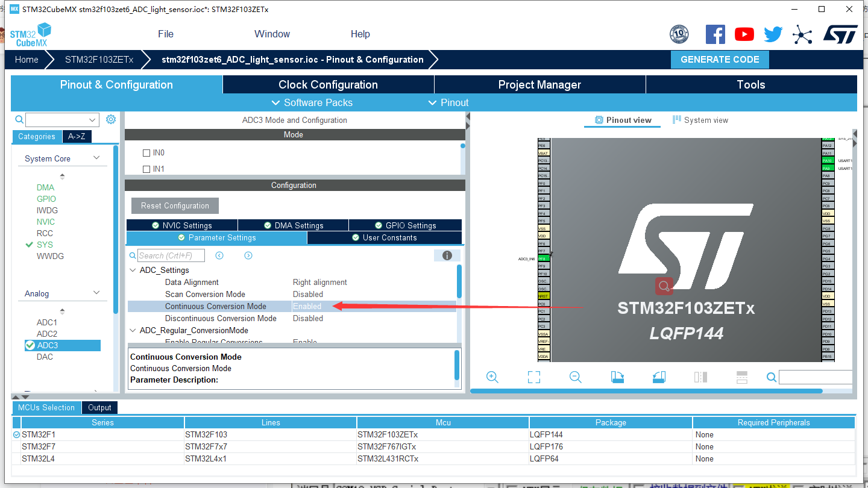Open the Software Packs dropdown
The width and height of the screenshot is (868, 488).
(312, 102)
